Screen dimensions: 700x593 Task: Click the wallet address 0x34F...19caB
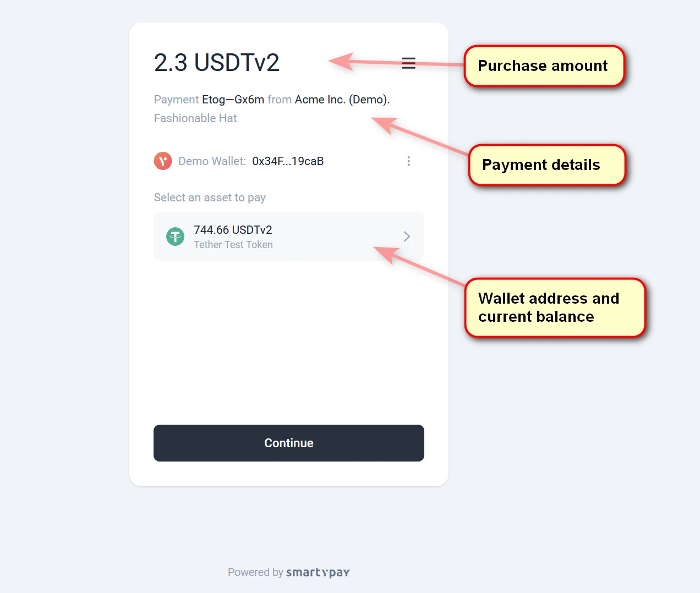[x=288, y=161]
